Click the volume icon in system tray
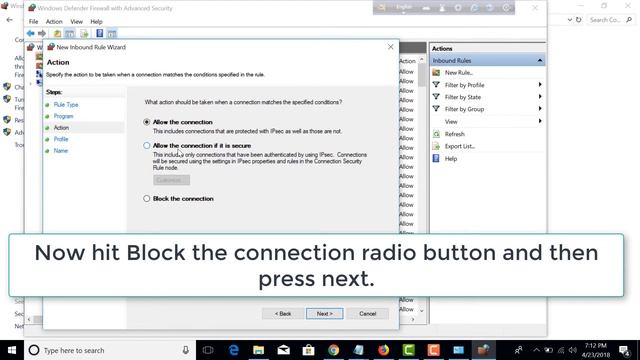Screen dimensions: 640x360 pos(573,350)
